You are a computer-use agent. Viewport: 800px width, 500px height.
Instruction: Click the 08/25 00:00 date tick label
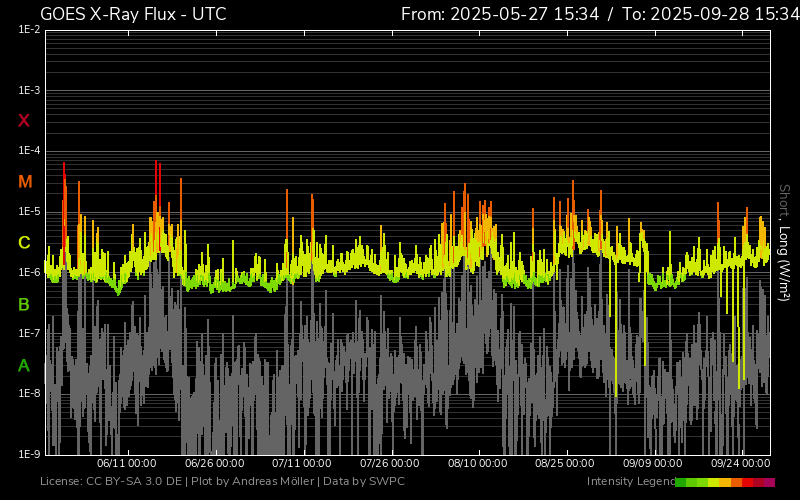tap(565, 463)
